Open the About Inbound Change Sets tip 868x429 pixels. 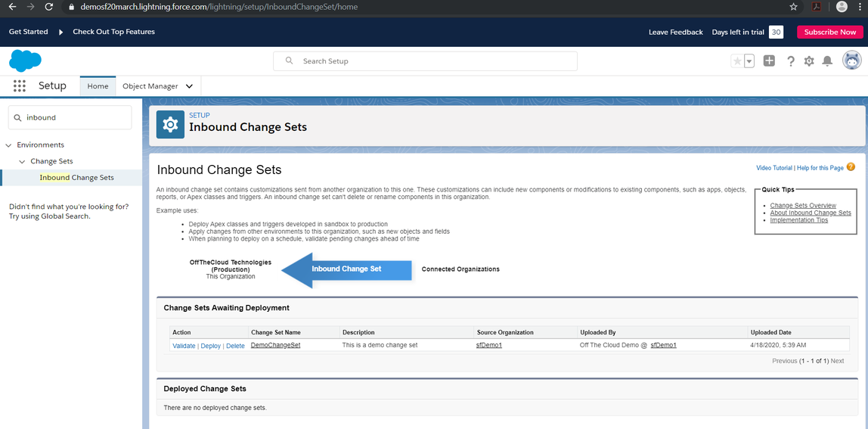pyautogui.click(x=811, y=213)
